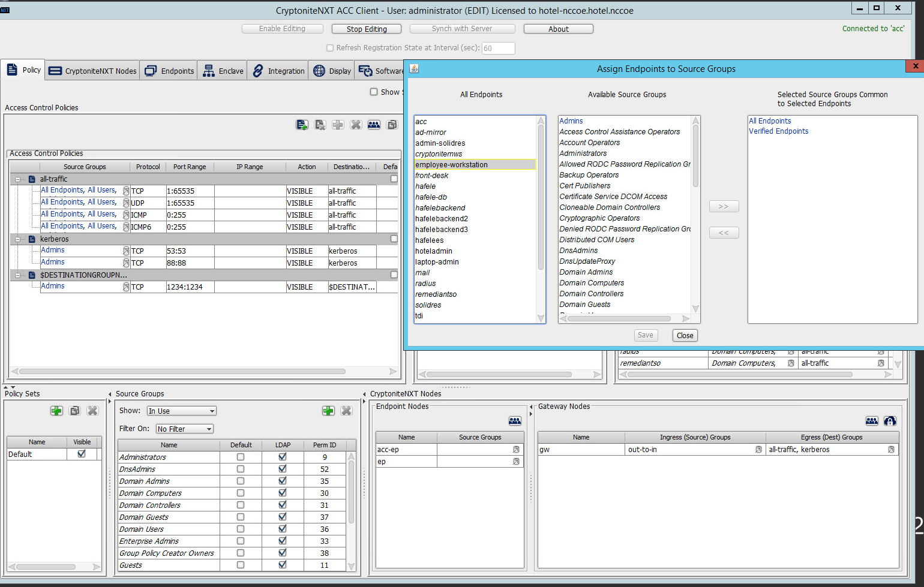The height and width of the screenshot is (587, 924).
Task: Open egress groups editor for gw row
Action: pyautogui.click(x=891, y=450)
